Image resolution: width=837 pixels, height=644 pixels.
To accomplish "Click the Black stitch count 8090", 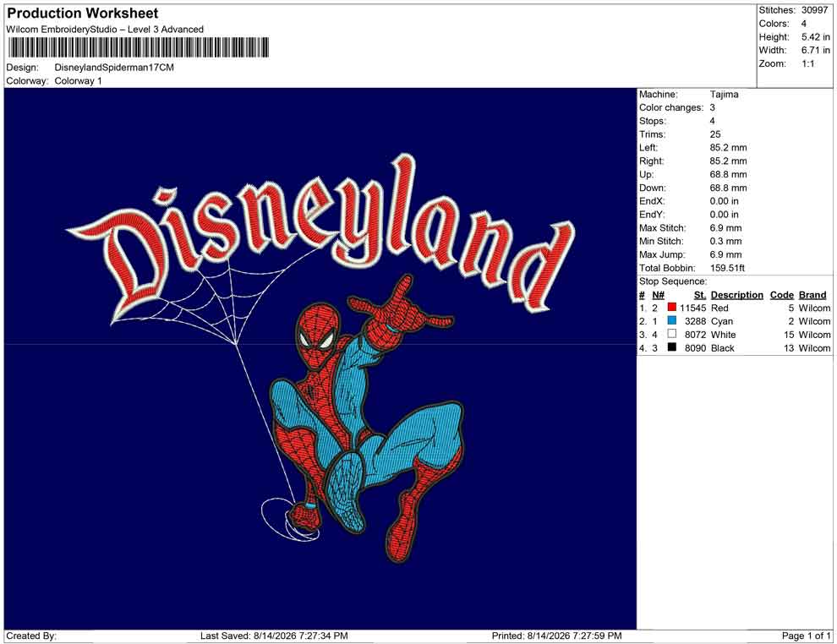I will 696,348.
